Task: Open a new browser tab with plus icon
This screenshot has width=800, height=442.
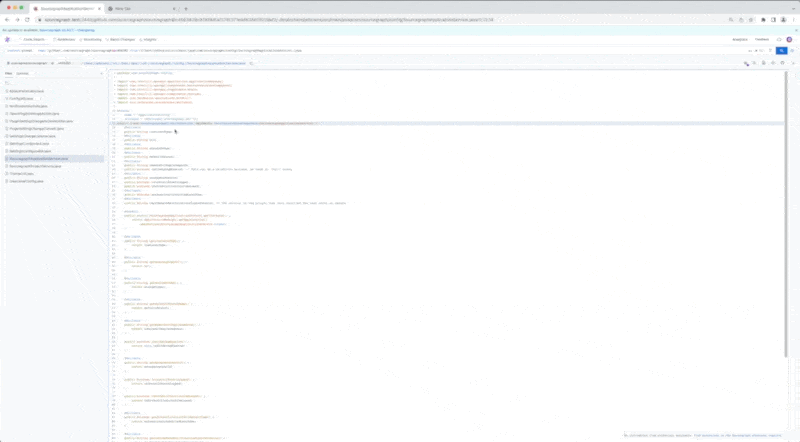Action: pyautogui.click(x=186, y=9)
